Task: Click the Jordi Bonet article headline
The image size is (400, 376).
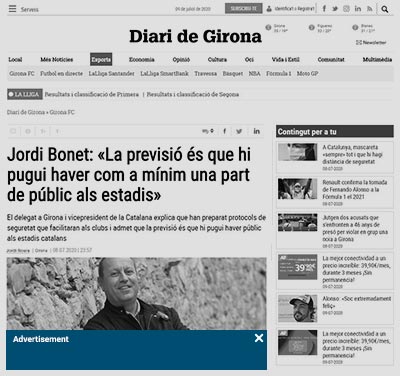Action: coord(129,175)
